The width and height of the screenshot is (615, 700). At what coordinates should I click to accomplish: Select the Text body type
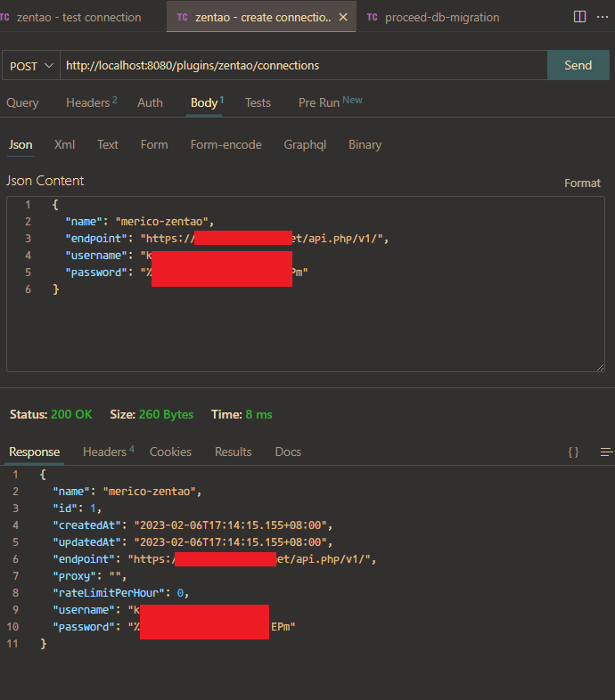[x=108, y=144]
